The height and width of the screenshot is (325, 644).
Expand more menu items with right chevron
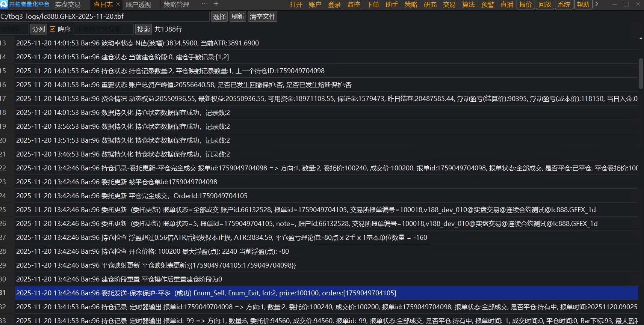coord(597,4)
